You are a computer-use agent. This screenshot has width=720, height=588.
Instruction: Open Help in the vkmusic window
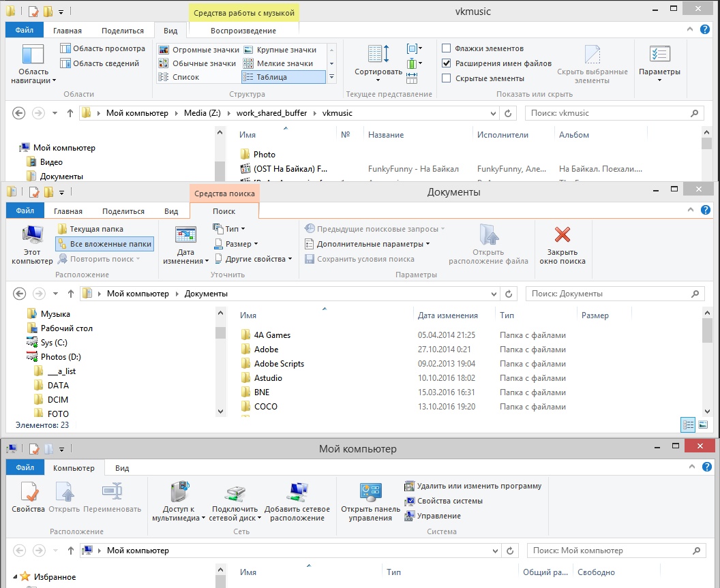coord(705,29)
